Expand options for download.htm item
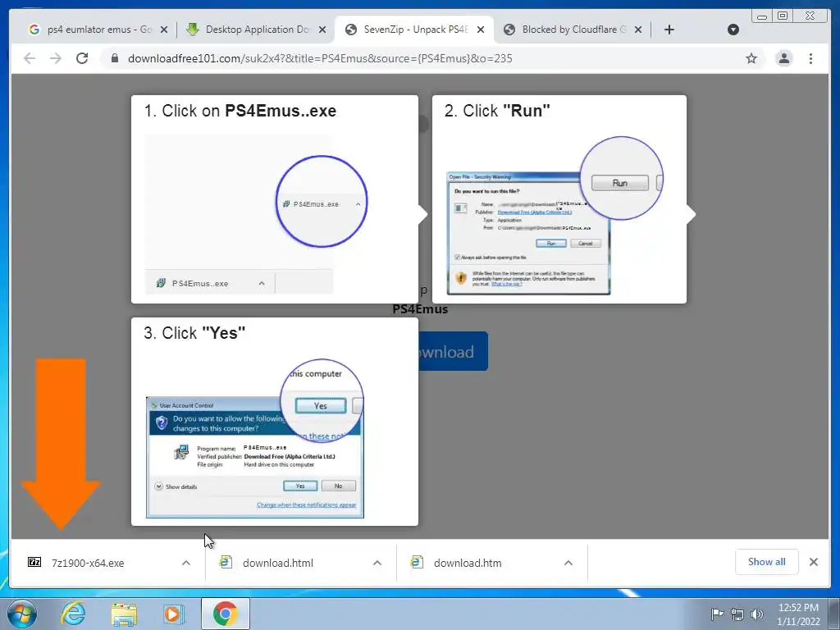The height and width of the screenshot is (630, 840). [568, 563]
